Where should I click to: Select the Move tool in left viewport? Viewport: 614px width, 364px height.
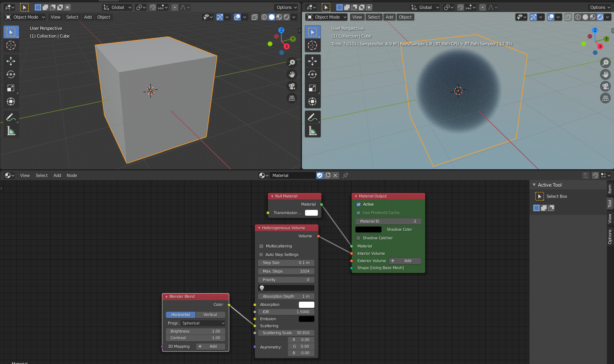[x=11, y=61]
